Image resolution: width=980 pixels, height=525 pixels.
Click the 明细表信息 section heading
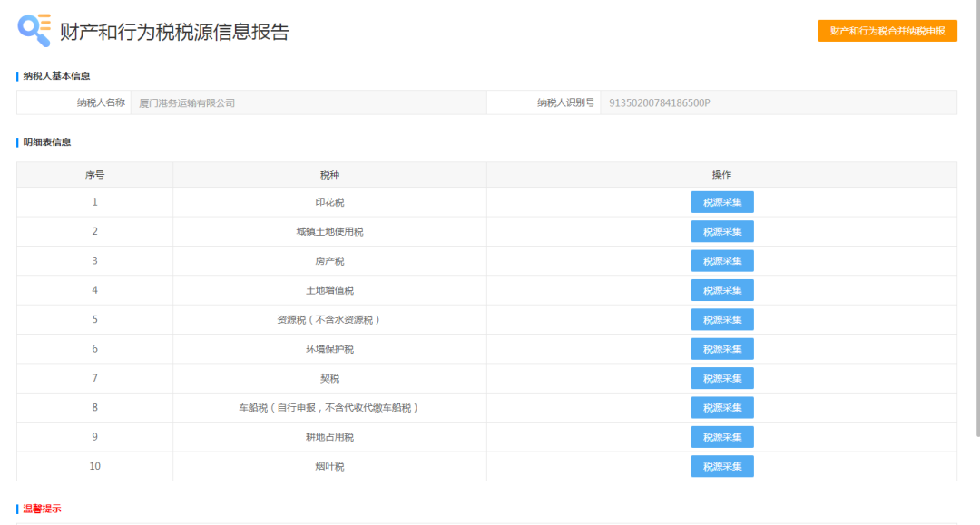[x=47, y=141]
